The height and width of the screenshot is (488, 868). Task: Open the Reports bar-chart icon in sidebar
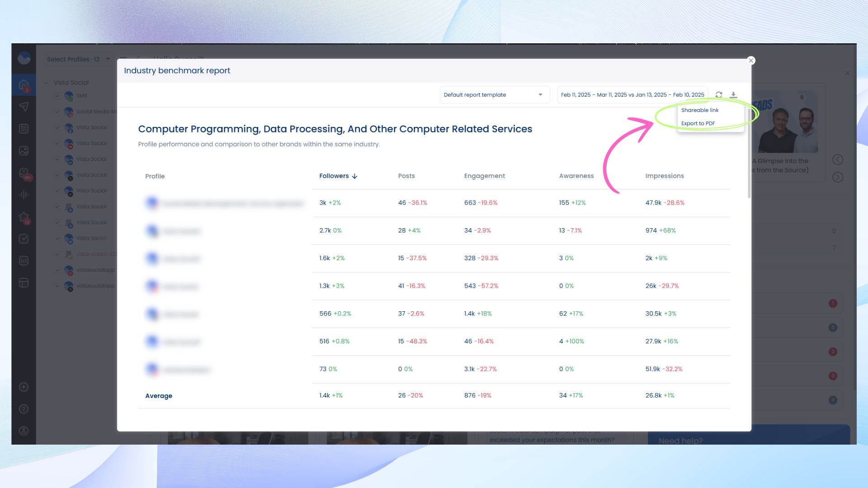(x=24, y=261)
